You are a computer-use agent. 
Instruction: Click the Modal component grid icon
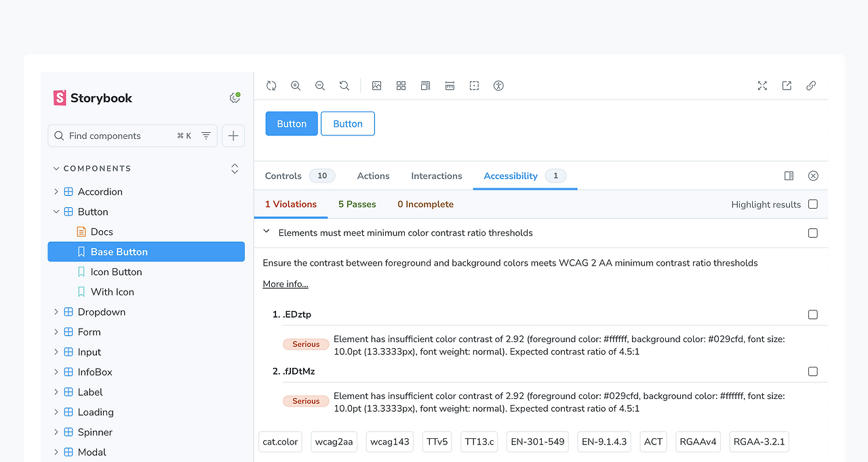[x=68, y=452]
